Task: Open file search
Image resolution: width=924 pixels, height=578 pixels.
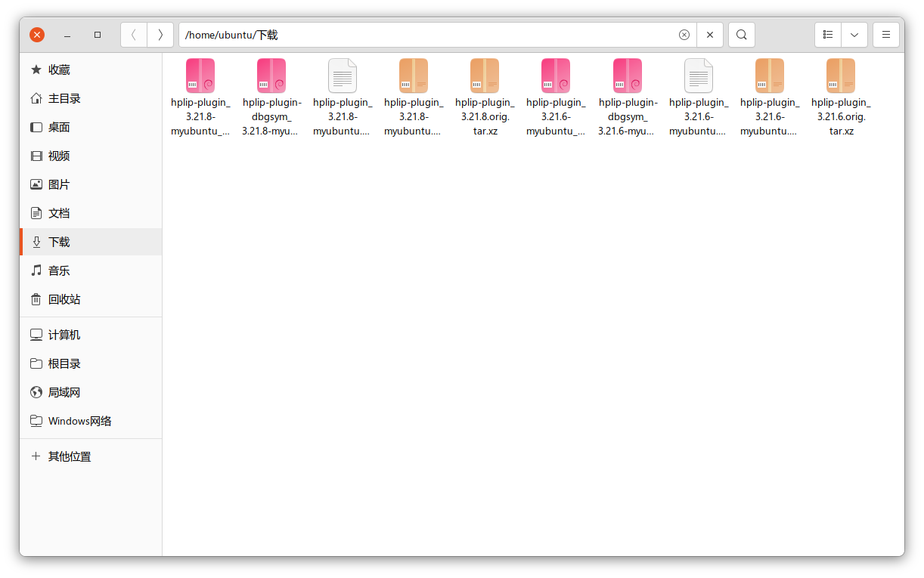Action: [x=742, y=35]
